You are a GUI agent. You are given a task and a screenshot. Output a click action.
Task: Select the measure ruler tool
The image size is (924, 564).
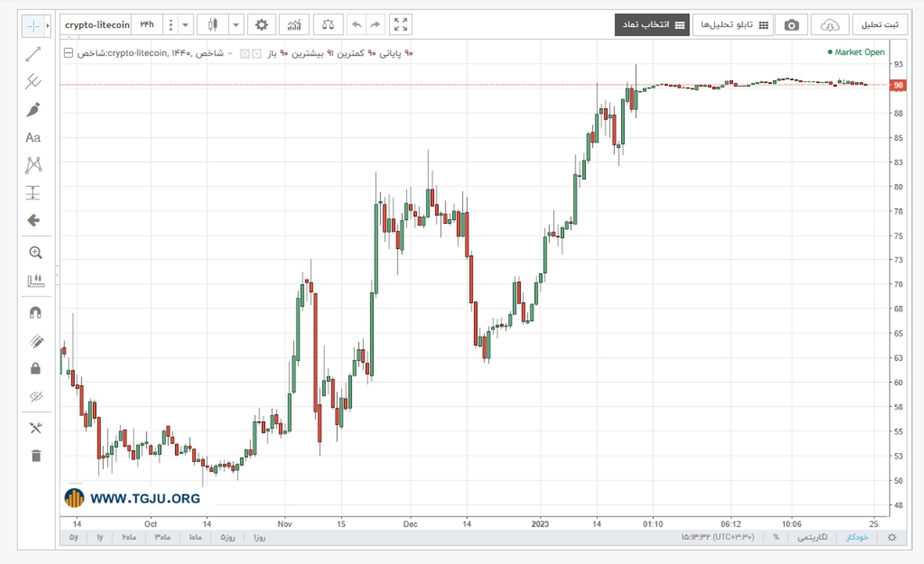point(36,281)
